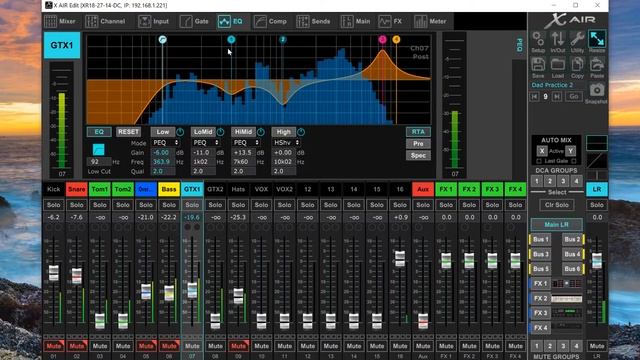Click the FX 1 effect thumbnail icon
The width and height of the screenshot is (640, 360).
click(x=567, y=283)
